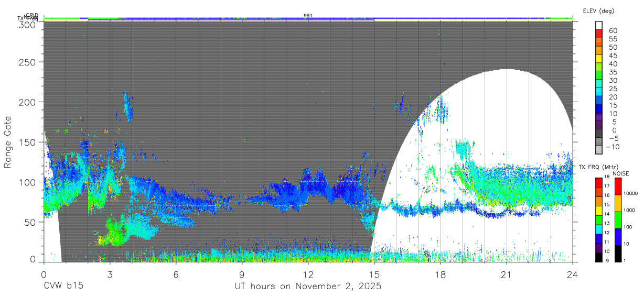The height and width of the screenshot is (297, 644).
Task: Pick the yellow 14-15 MHz frequency swatch
Action: [x=599, y=210]
